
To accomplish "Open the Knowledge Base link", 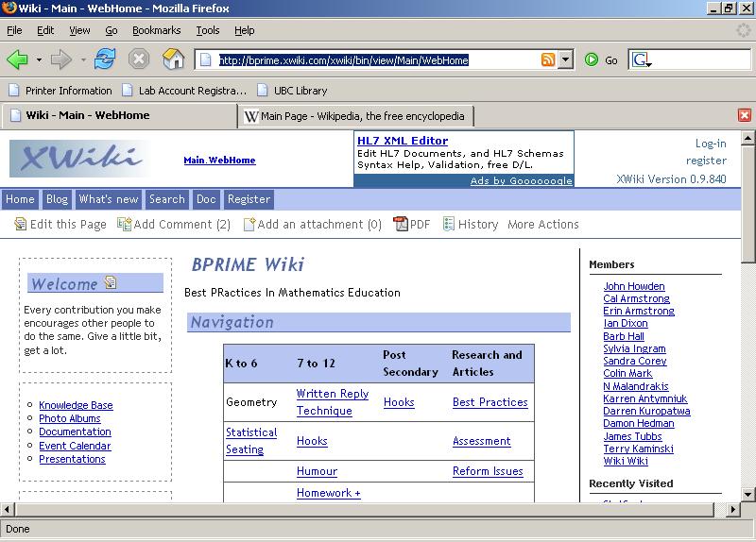I will tap(76, 405).
